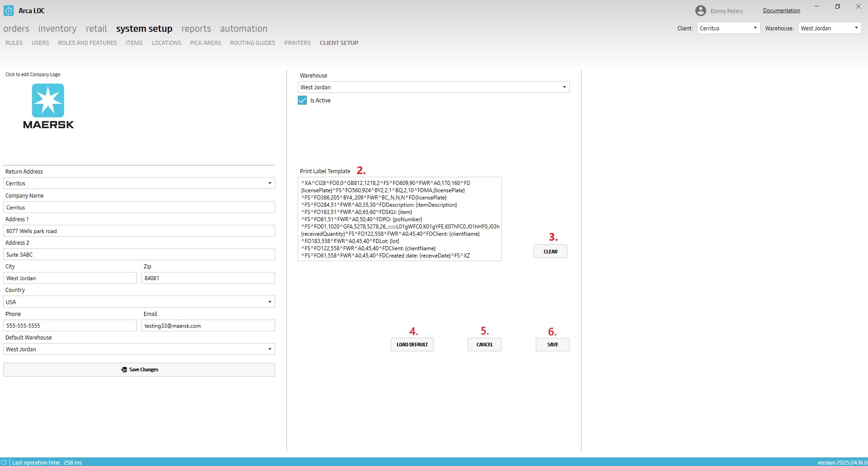The width and height of the screenshot is (868, 466).
Task: Click the Address 2 field with Suite 3ABC
Action: tap(139, 254)
